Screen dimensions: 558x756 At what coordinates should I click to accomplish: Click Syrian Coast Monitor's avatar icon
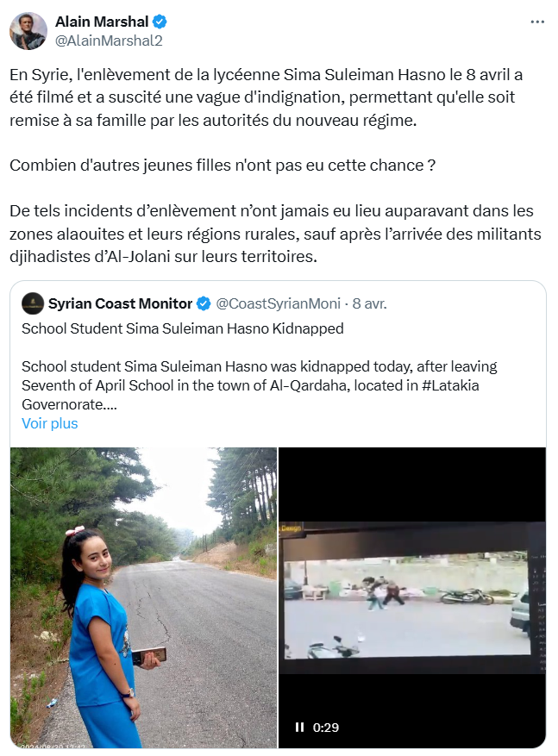[33, 303]
